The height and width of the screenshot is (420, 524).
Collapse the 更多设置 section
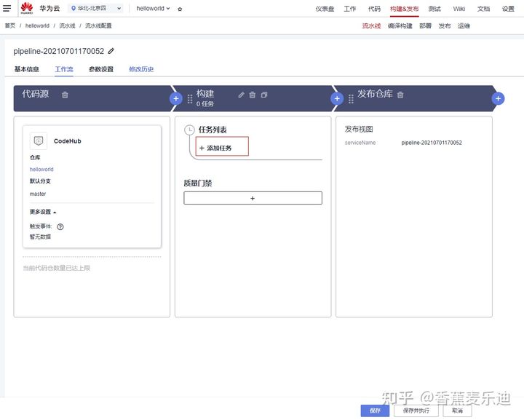click(x=43, y=212)
